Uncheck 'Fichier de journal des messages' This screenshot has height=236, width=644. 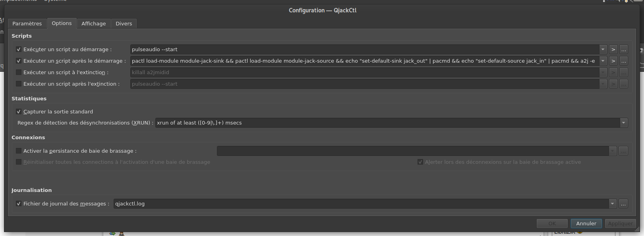pos(19,204)
